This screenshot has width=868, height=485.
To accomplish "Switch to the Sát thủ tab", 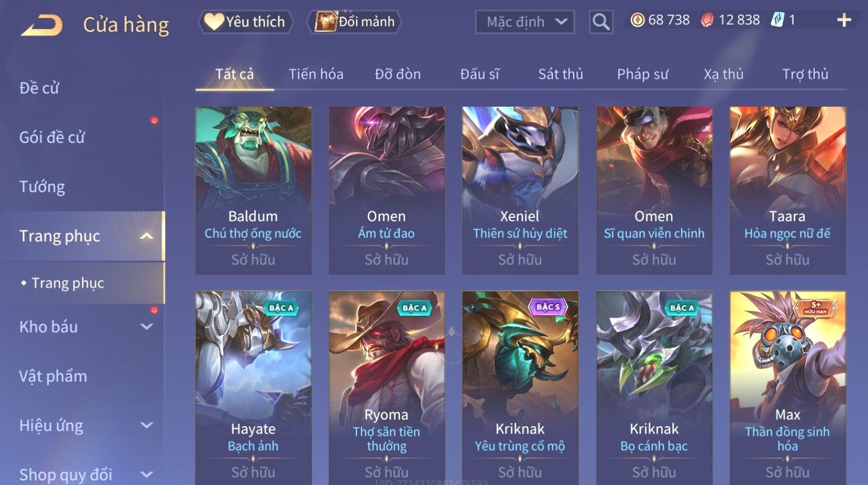I will [x=560, y=74].
